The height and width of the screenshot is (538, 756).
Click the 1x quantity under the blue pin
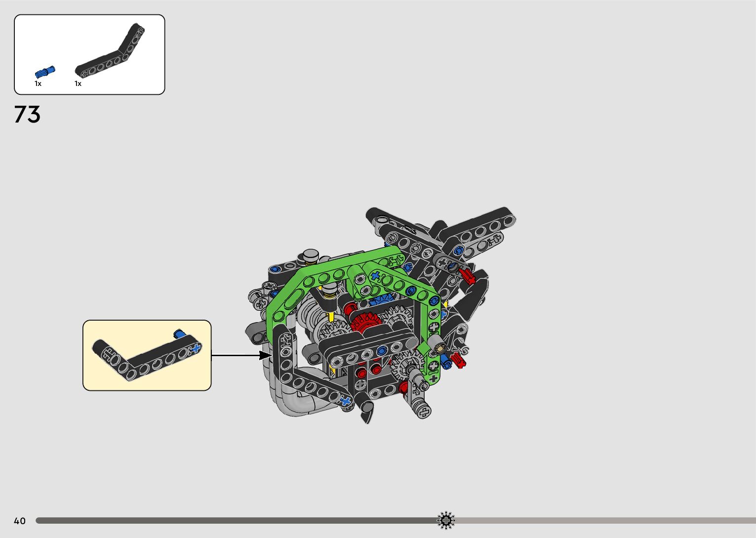click(x=38, y=84)
